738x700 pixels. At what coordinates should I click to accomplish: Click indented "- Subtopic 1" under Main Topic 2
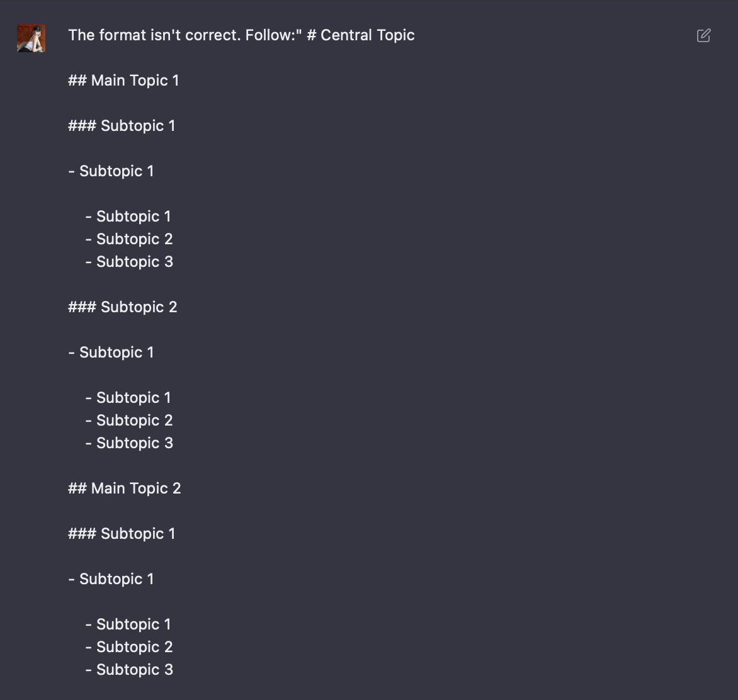pos(128,624)
